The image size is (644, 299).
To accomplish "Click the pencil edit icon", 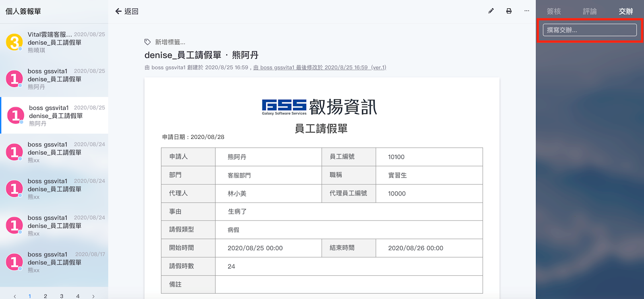I will click(x=491, y=11).
